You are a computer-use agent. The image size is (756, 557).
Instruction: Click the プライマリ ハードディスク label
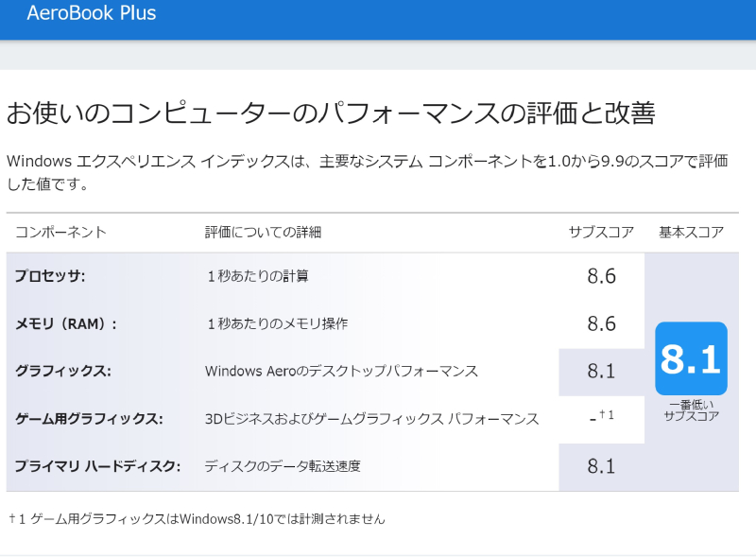tap(97, 466)
